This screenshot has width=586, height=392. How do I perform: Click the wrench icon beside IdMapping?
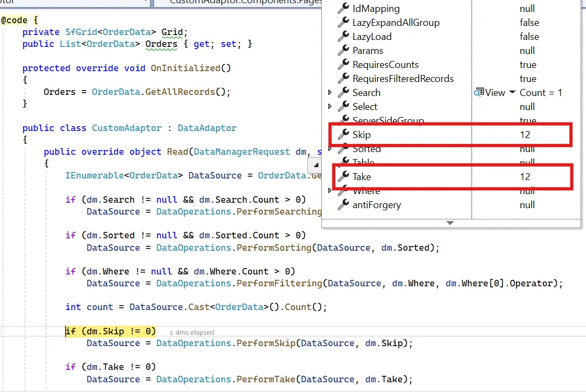pyautogui.click(x=343, y=8)
